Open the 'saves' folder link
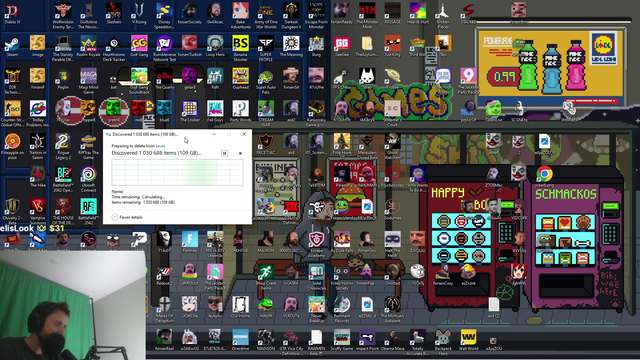This screenshot has width=640, height=360. point(160,146)
